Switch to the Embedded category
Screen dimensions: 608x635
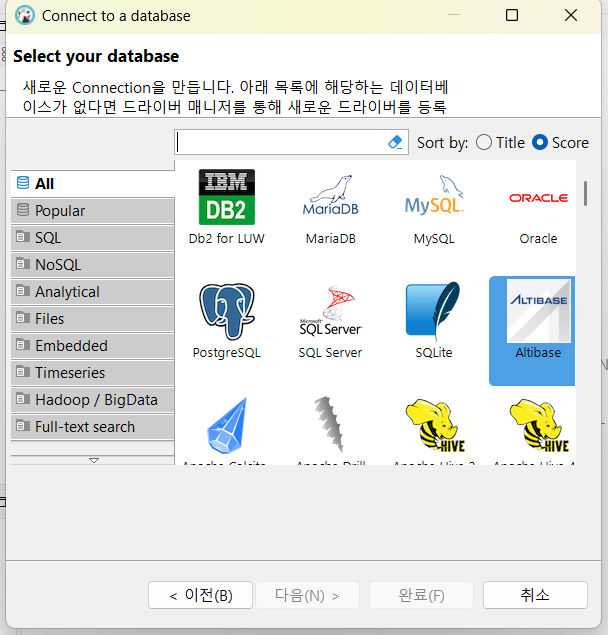click(93, 346)
